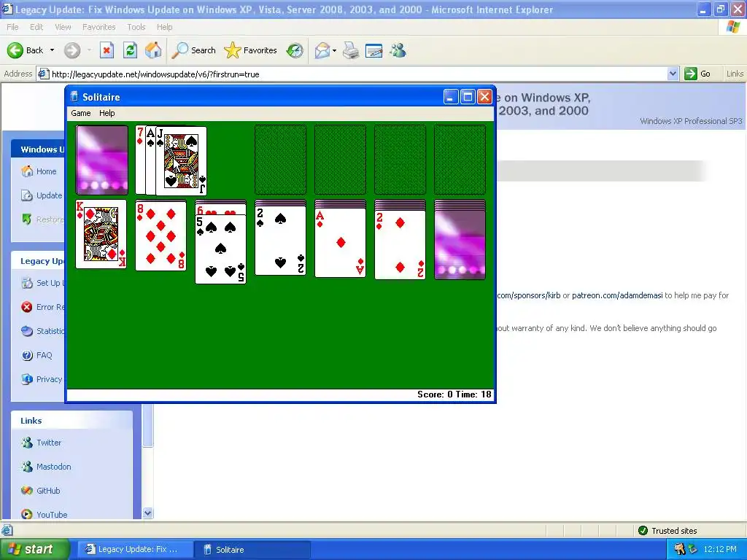
Task: Click the Back button in IE toolbar
Action: pos(26,50)
